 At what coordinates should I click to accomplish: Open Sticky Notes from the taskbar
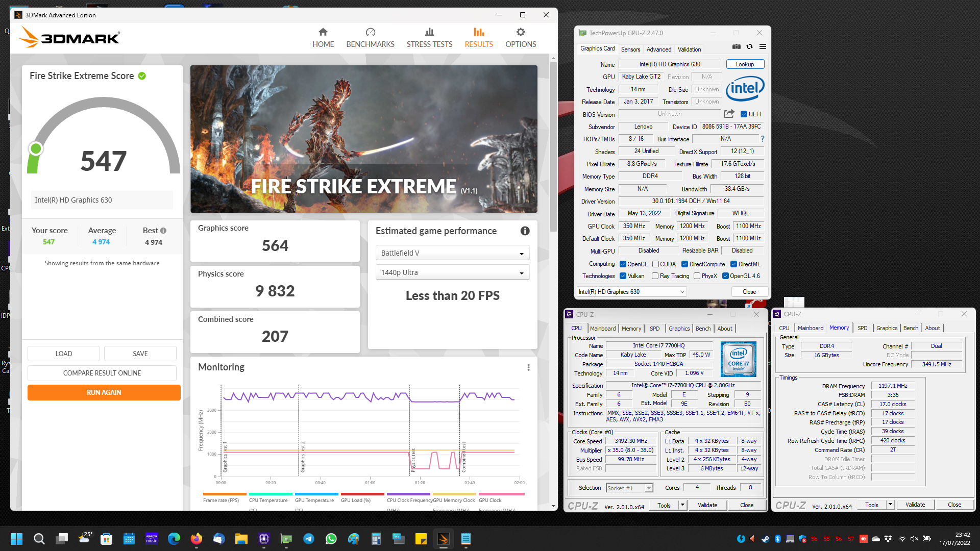[421, 539]
